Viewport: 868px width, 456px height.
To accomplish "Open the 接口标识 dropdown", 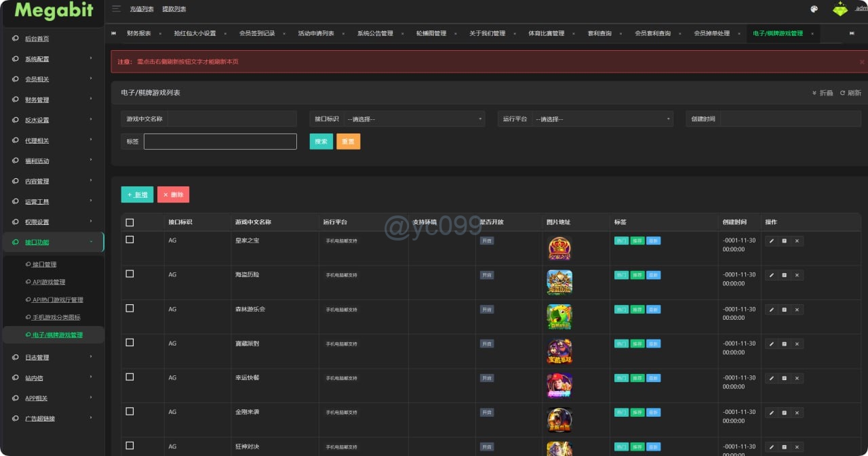I will [414, 119].
